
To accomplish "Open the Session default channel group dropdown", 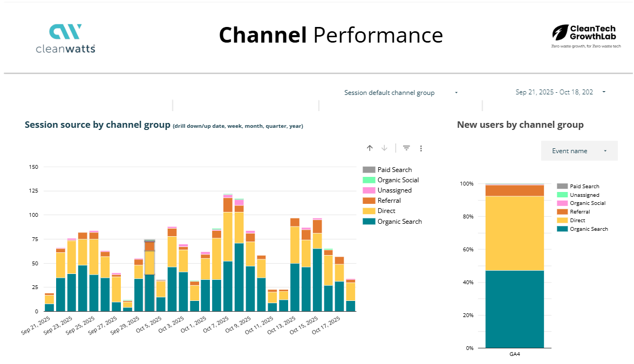I will tap(401, 93).
